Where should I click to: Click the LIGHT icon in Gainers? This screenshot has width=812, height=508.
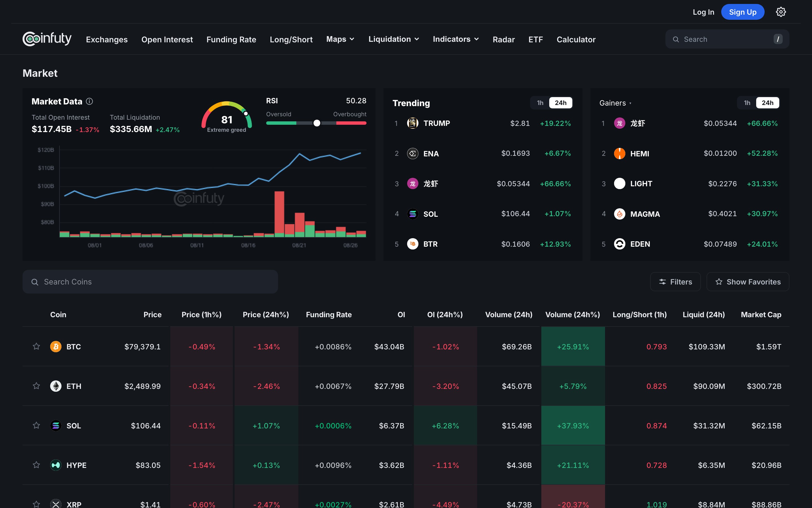tap(619, 183)
